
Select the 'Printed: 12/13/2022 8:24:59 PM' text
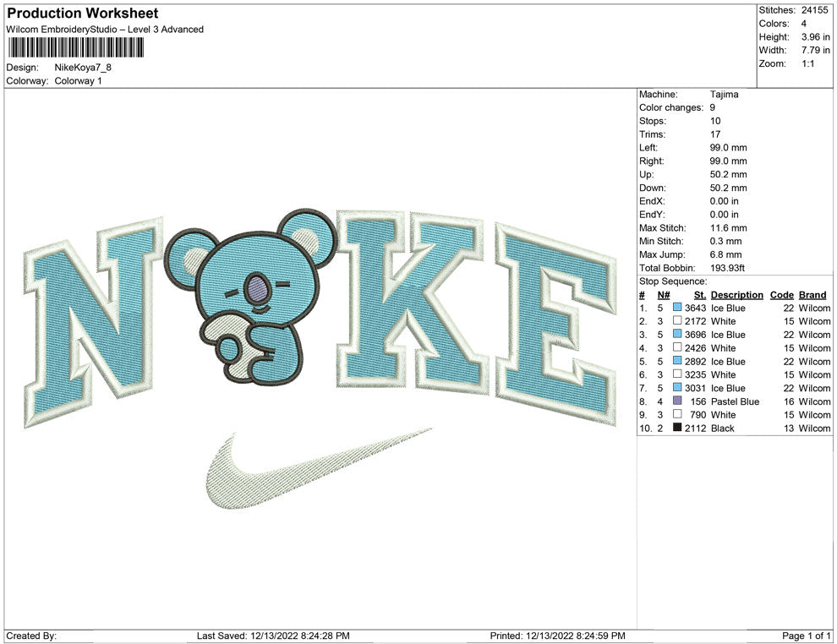click(x=558, y=636)
